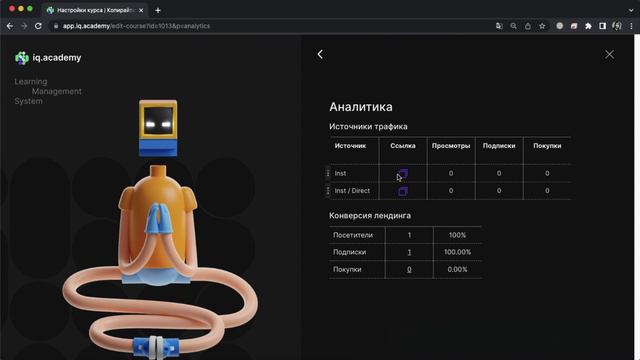Click the grey circle extension icon

pyautogui.click(x=560, y=26)
